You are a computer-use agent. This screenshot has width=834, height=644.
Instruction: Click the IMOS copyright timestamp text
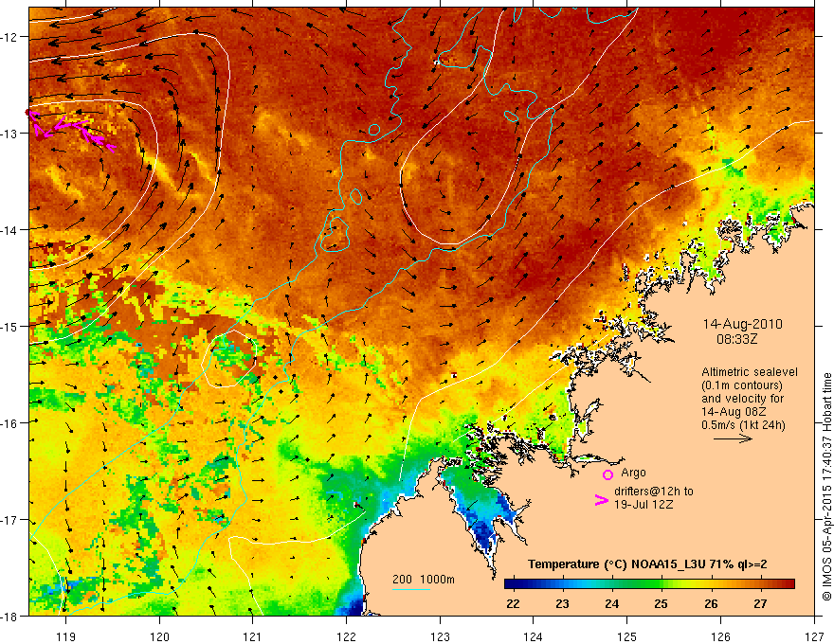[826, 487]
